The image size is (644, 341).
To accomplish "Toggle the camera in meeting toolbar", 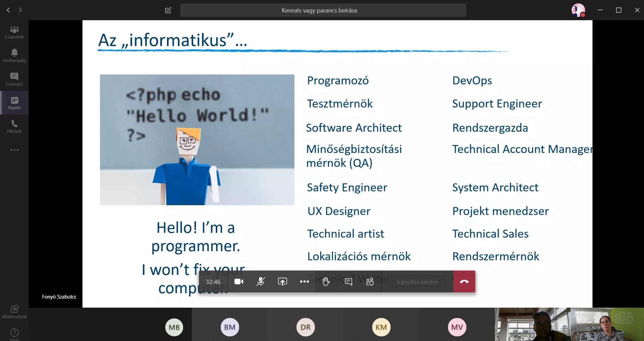I will [x=239, y=282].
